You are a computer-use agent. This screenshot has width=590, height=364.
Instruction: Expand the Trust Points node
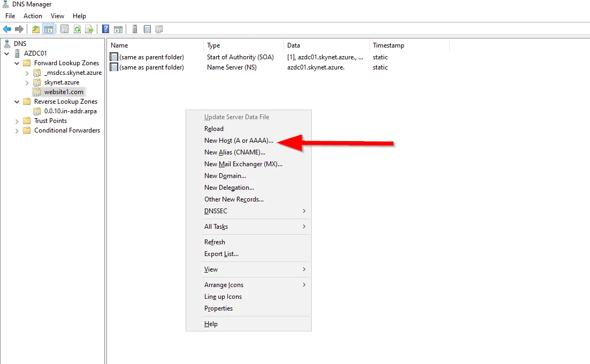tap(17, 121)
